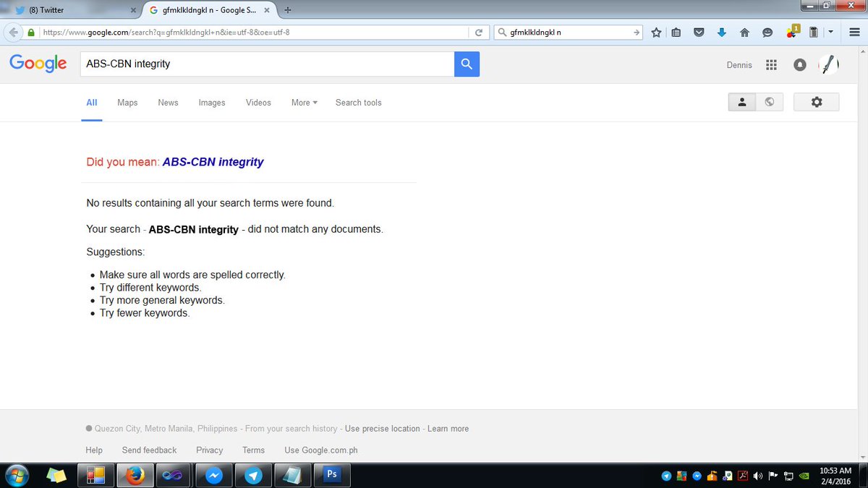Viewport: 868px width, 488px height.
Task: Click the colorful extension icon with badge 1
Action: (792, 32)
